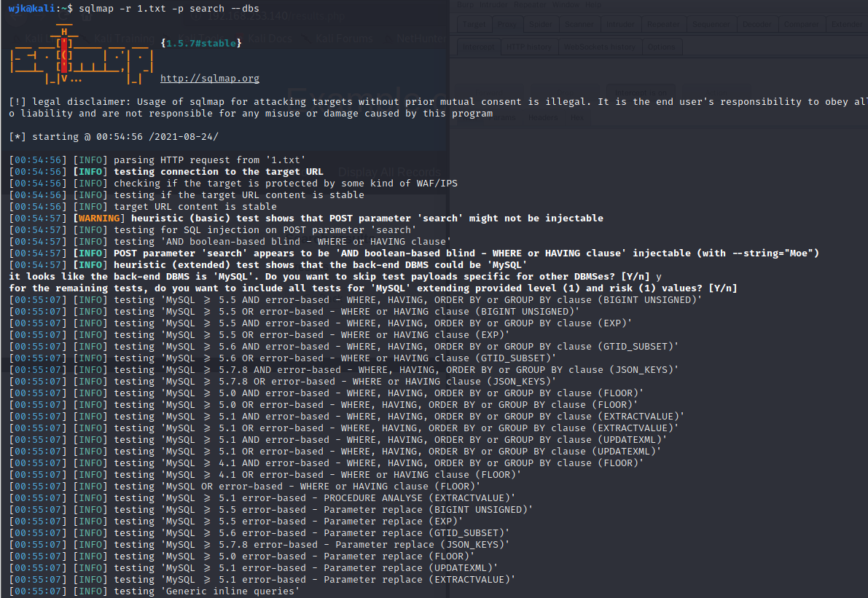Click the 'legal disclaimer' line
This screenshot has height=598, width=868.
pyautogui.click(x=438, y=102)
